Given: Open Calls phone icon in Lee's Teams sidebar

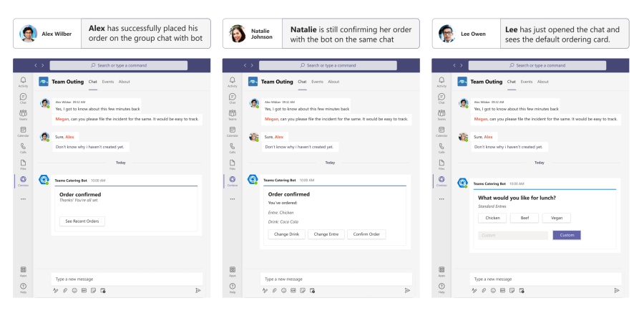Looking at the screenshot, I should point(441,148).
